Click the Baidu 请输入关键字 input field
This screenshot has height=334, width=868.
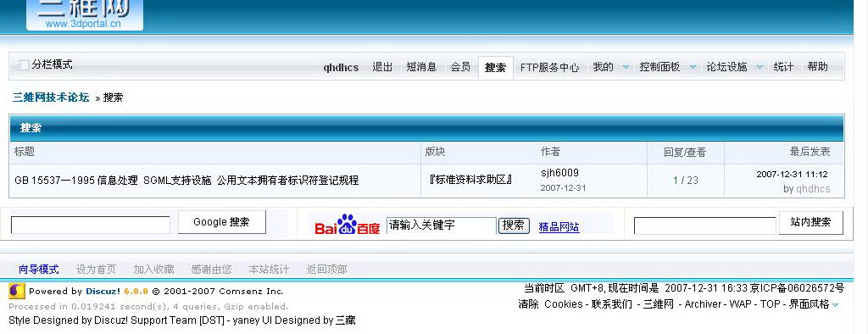(x=441, y=225)
